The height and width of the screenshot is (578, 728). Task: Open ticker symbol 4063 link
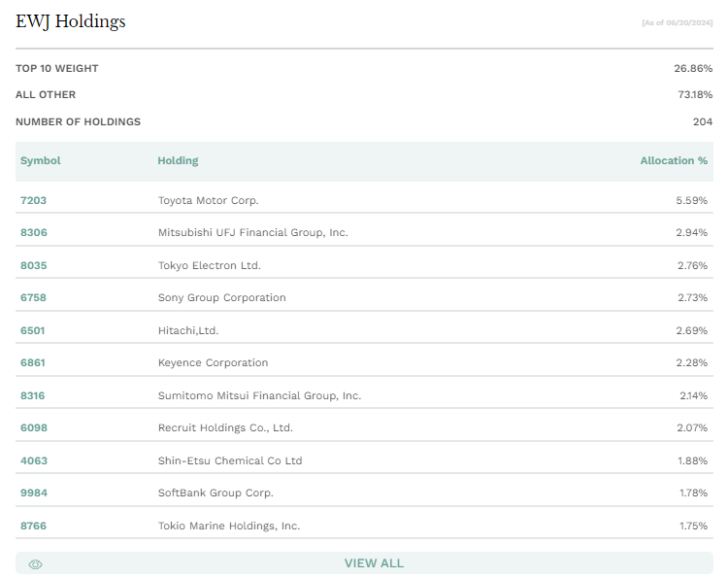pos(34,460)
